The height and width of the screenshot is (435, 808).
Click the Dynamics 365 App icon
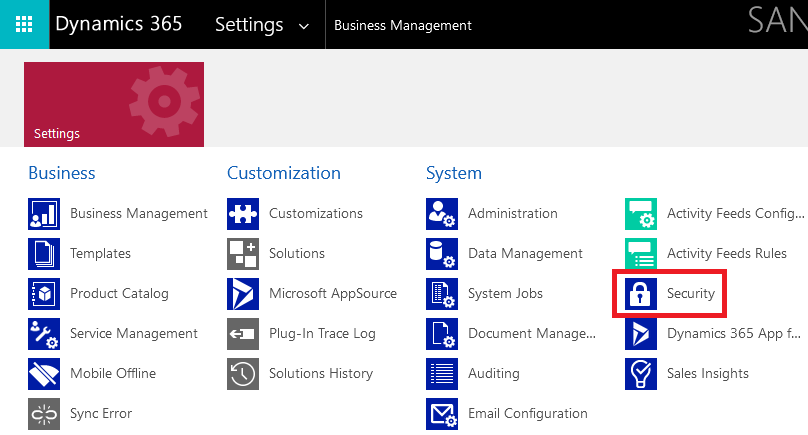pyautogui.click(x=641, y=333)
